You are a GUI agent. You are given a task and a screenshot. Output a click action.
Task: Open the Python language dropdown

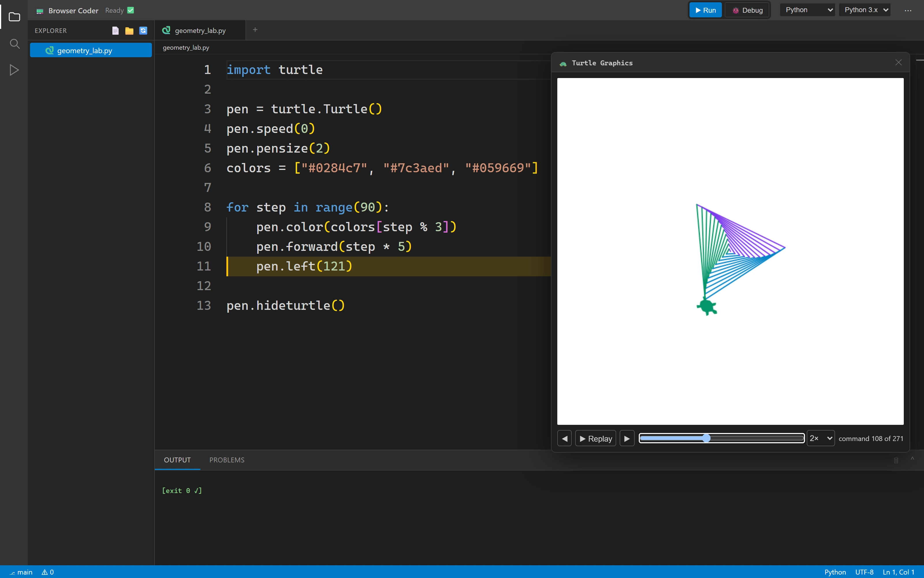coord(807,10)
